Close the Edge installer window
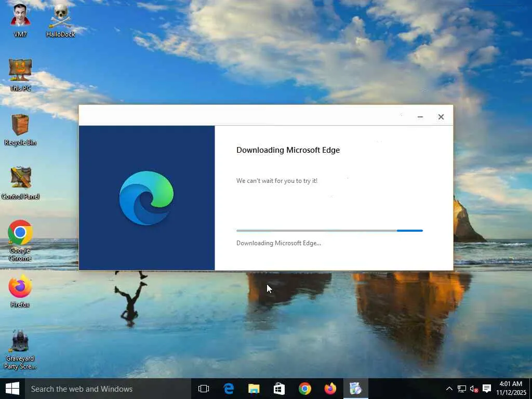This screenshot has height=399, width=532. (441, 117)
